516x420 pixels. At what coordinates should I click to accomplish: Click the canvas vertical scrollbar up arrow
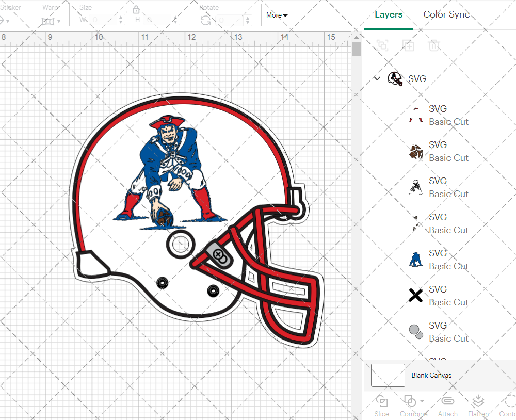(x=356, y=37)
